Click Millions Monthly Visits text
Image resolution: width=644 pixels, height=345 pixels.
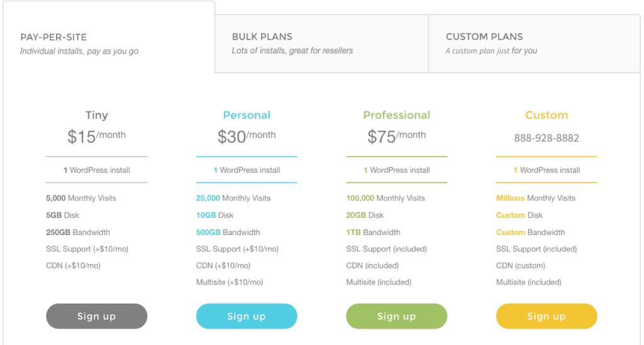coord(536,198)
